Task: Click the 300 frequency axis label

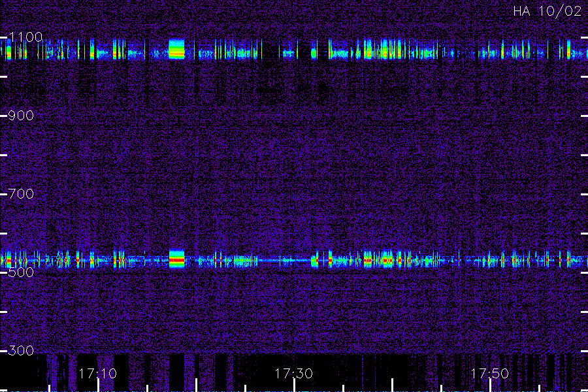Action: 21,351
